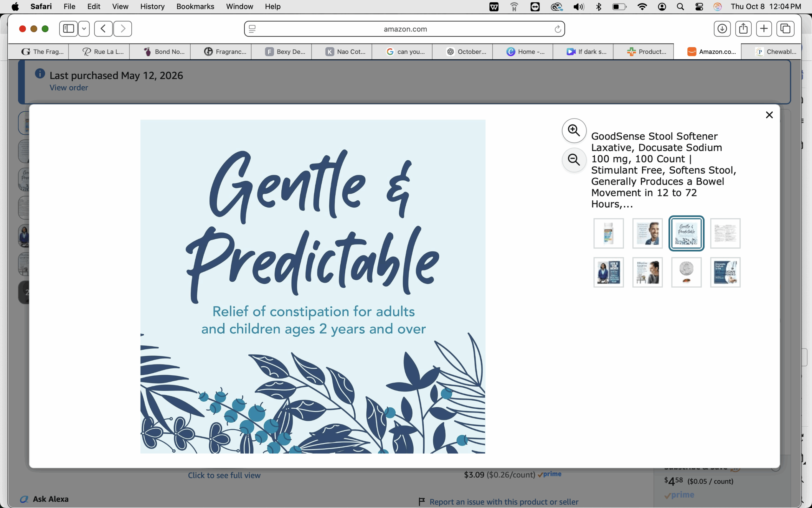The image size is (812, 508).
Task: Select the Effective Laxative woman thumbnail
Action: 647,272
